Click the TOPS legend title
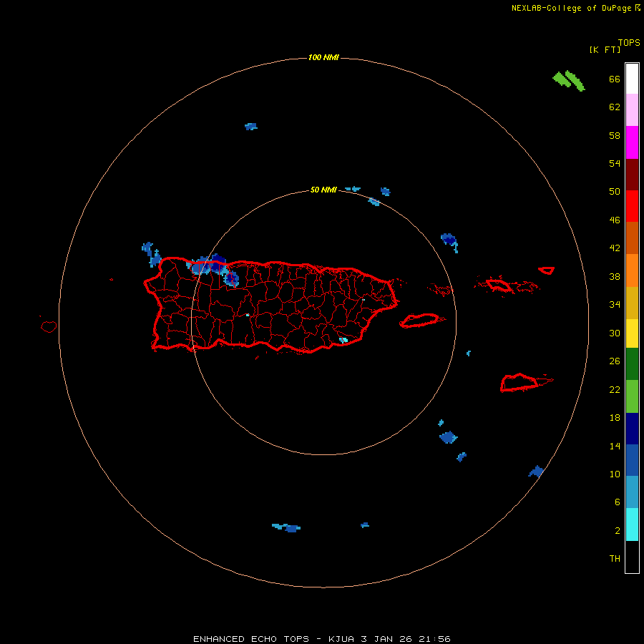The image size is (644, 644). pos(629,43)
